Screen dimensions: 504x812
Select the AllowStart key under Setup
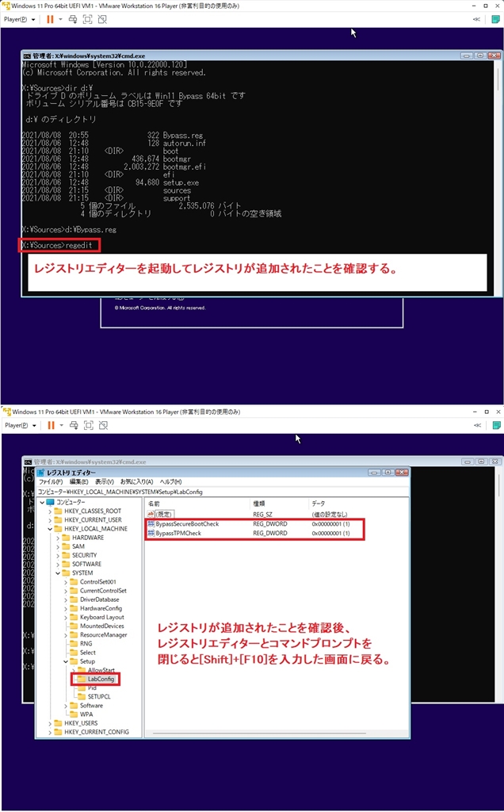coord(101,670)
